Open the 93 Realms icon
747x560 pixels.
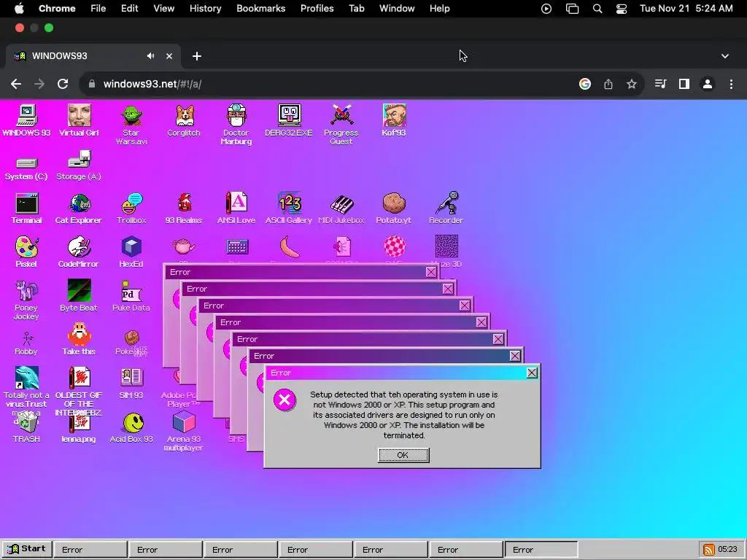coord(184,209)
